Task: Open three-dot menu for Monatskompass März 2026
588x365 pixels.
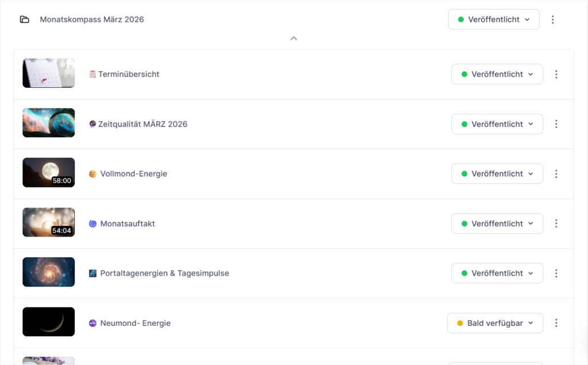Action: click(x=552, y=20)
